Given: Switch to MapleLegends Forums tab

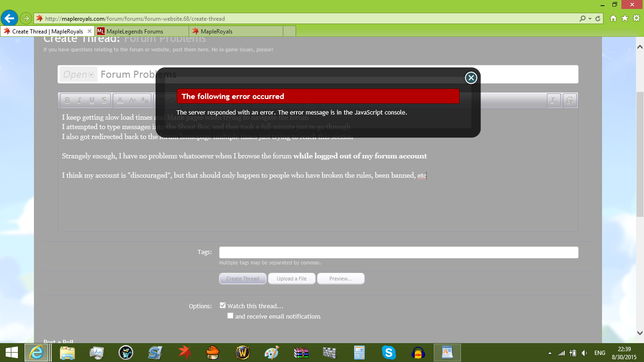Looking at the screenshot, I should (141, 31).
